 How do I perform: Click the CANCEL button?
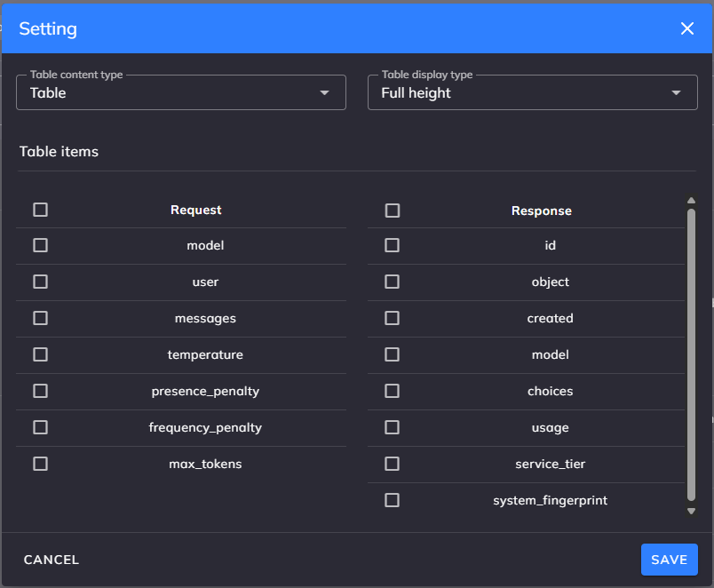click(x=52, y=560)
